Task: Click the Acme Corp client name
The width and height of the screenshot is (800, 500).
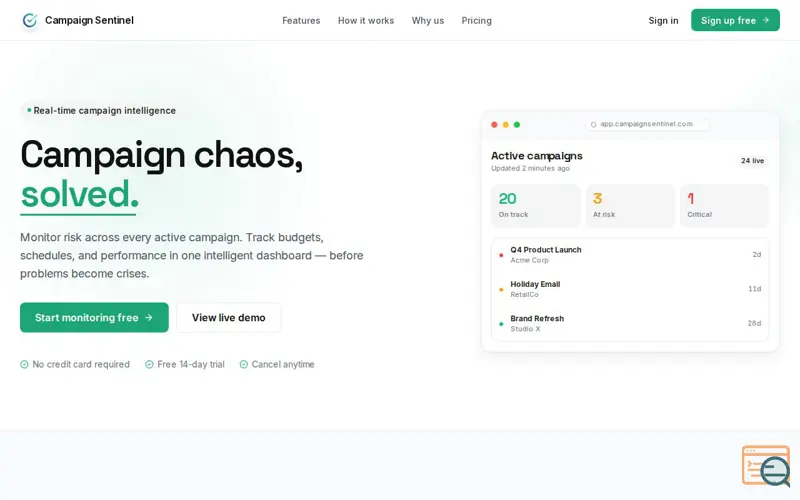Action: click(530, 260)
